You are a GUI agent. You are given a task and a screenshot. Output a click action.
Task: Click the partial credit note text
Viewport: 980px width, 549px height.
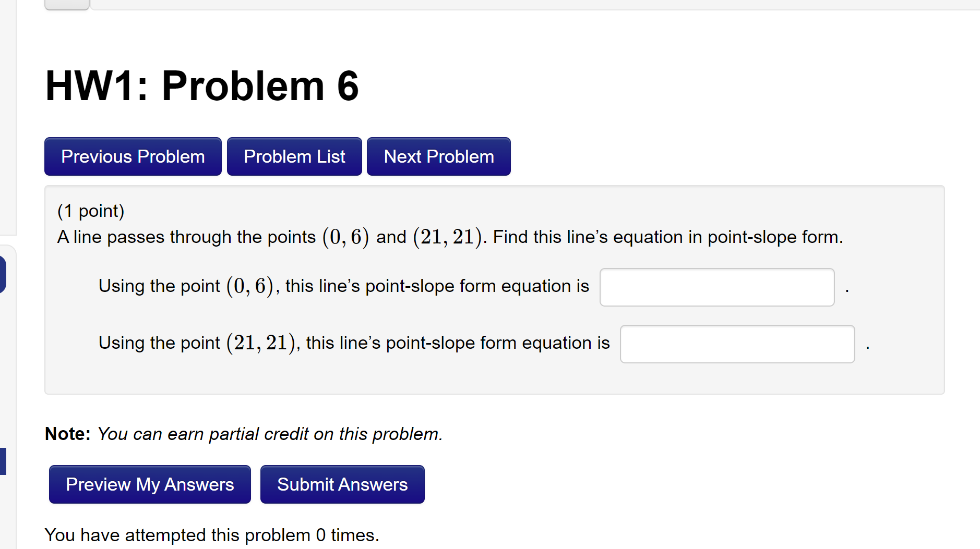tap(243, 433)
